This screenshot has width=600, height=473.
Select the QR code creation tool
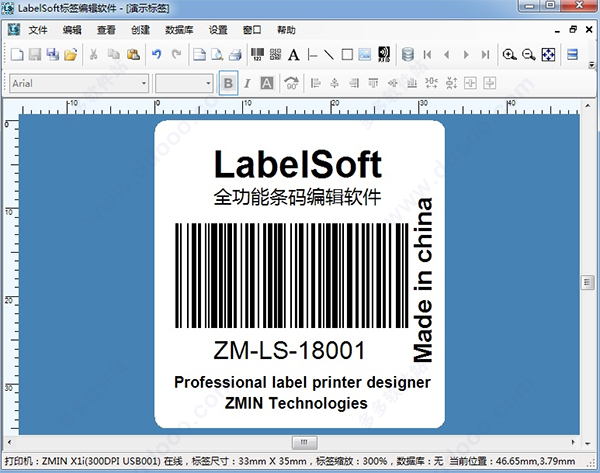pyautogui.click(x=276, y=54)
